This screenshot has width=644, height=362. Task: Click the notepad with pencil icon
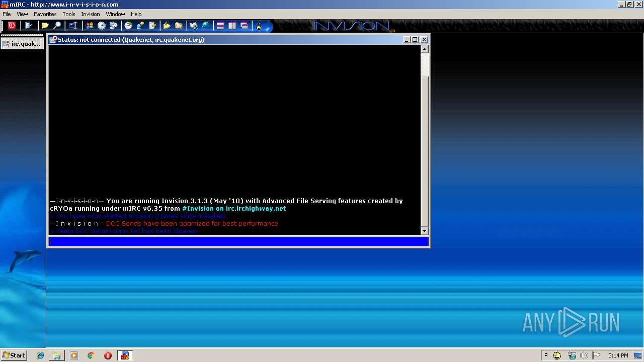tap(152, 26)
